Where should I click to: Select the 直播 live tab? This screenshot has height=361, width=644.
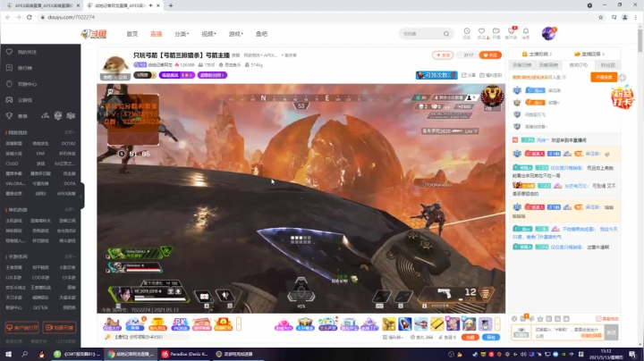(156, 34)
